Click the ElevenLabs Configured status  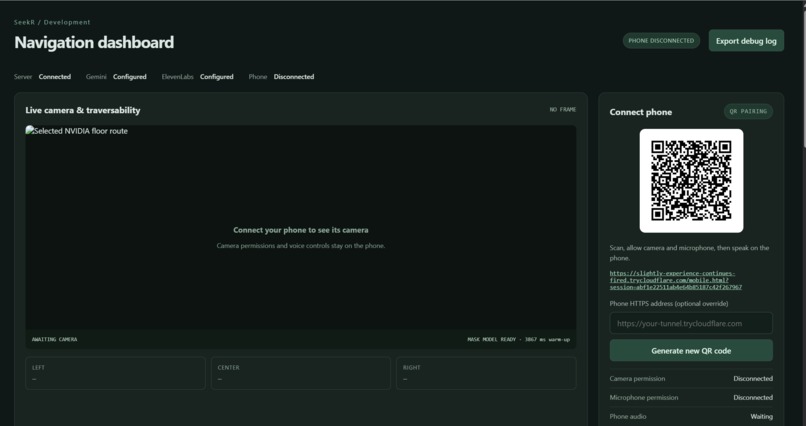click(197, 77)
